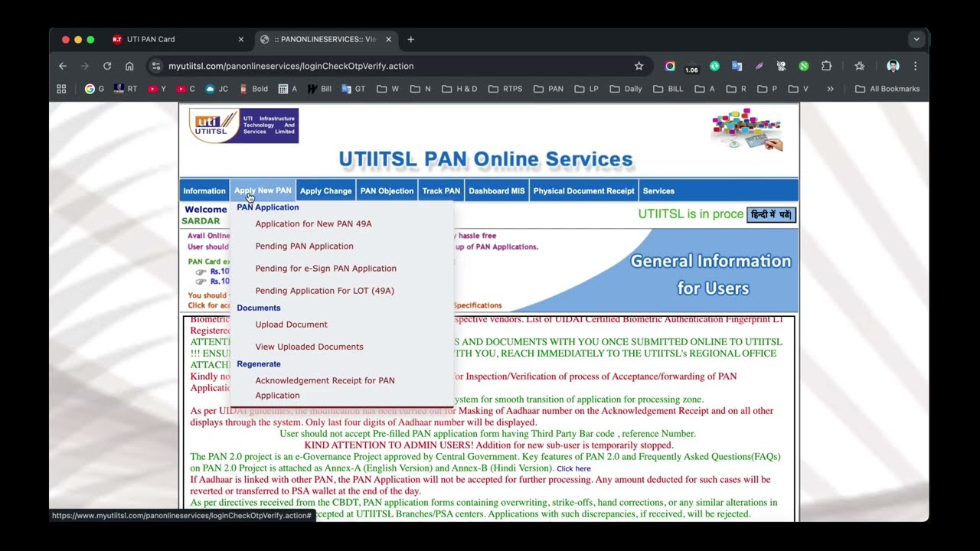Open the LP bookmarks folder

[x=586, y=89]
